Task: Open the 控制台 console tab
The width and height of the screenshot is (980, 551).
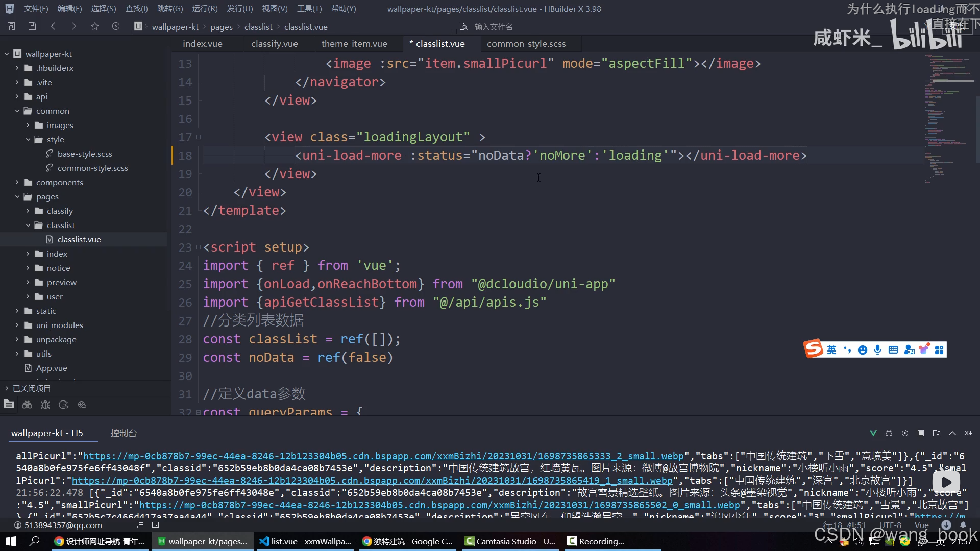Action: pyautogui.click(x=124, y=433)
